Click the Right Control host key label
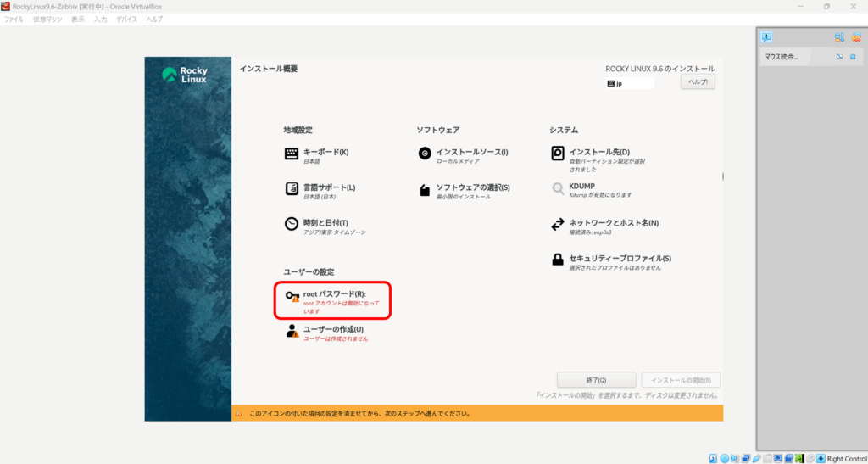 (x=848, y=458)
